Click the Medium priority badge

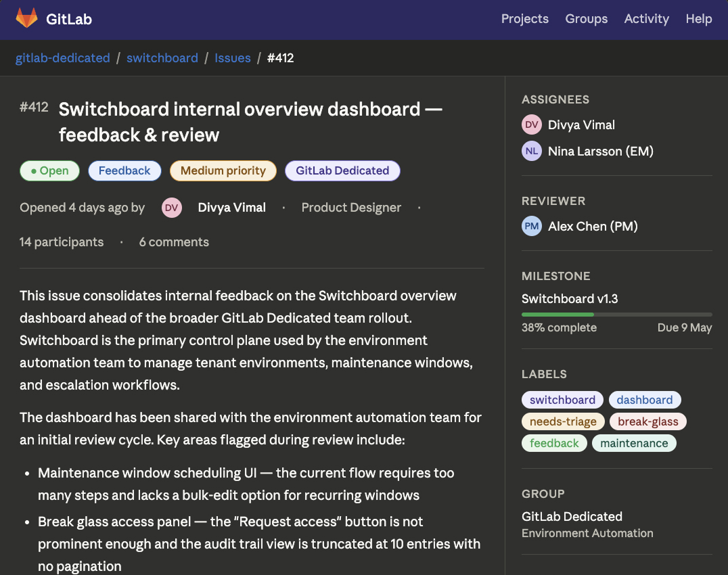click(223, 170)
